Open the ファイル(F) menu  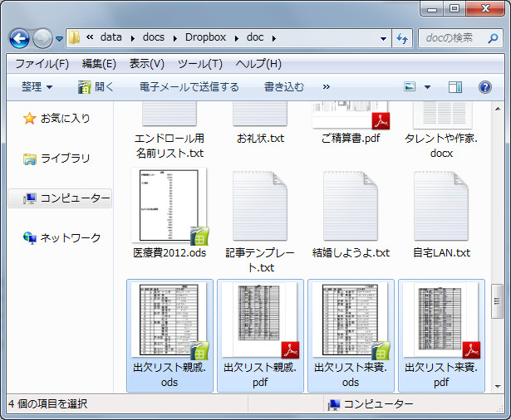coord(42,64)
